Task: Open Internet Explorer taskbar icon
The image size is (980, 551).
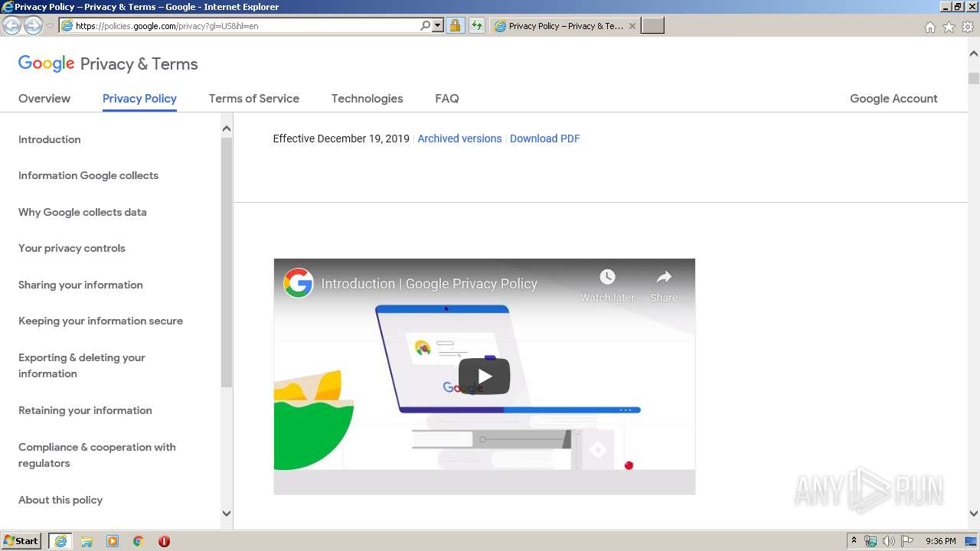Action: [60, 541]
